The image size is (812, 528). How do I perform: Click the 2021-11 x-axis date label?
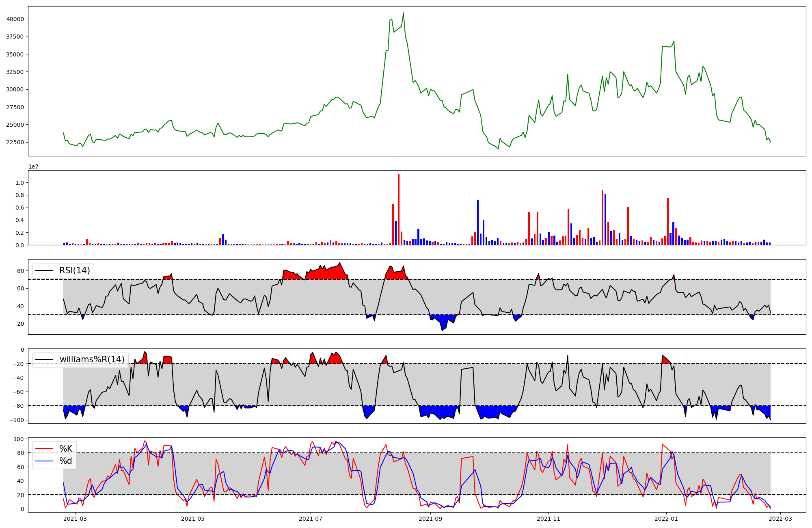click(549, 519)
